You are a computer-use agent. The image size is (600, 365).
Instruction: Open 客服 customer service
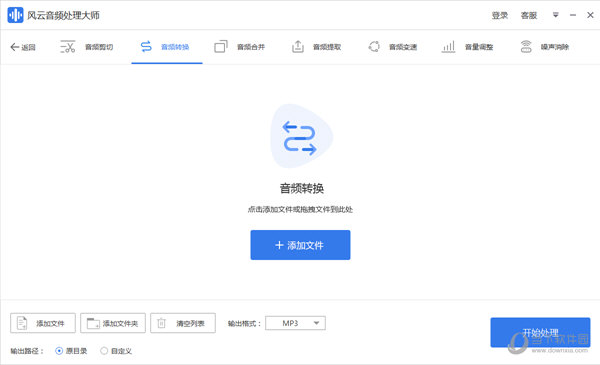529,15
